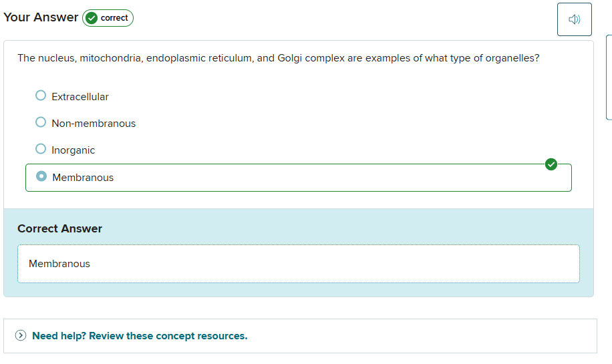
Task: Click the Membranous text in the Correct Answer box
Action: pos(59,264)
